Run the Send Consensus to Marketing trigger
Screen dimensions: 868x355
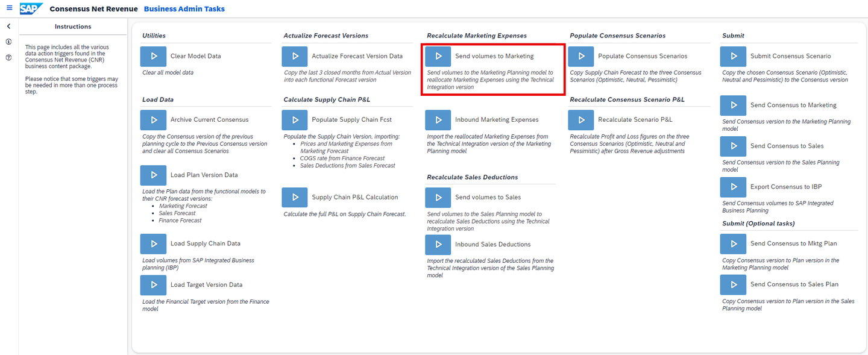pyautogui.click(x=734, y=105)
